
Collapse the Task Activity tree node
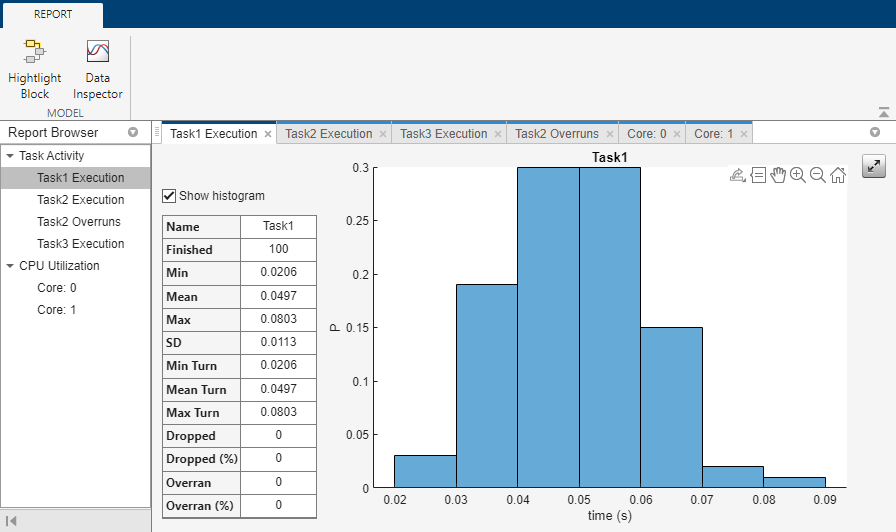pyautogui.click(x=10, y=156)
